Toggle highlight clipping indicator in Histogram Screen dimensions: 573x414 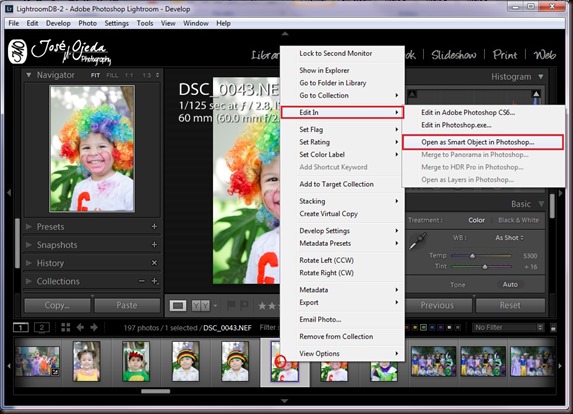(x=536, y=94)
